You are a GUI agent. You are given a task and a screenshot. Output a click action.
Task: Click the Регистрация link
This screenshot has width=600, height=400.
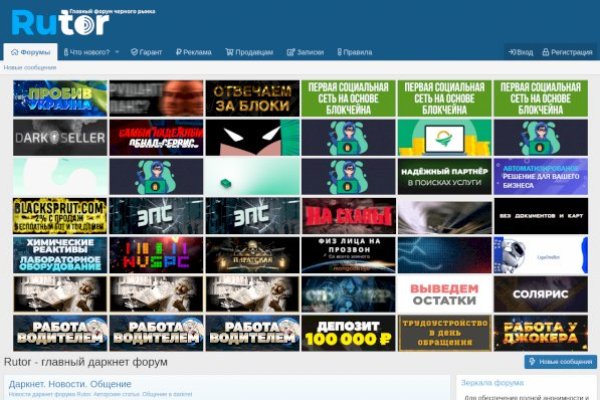(x=571, y=52)
